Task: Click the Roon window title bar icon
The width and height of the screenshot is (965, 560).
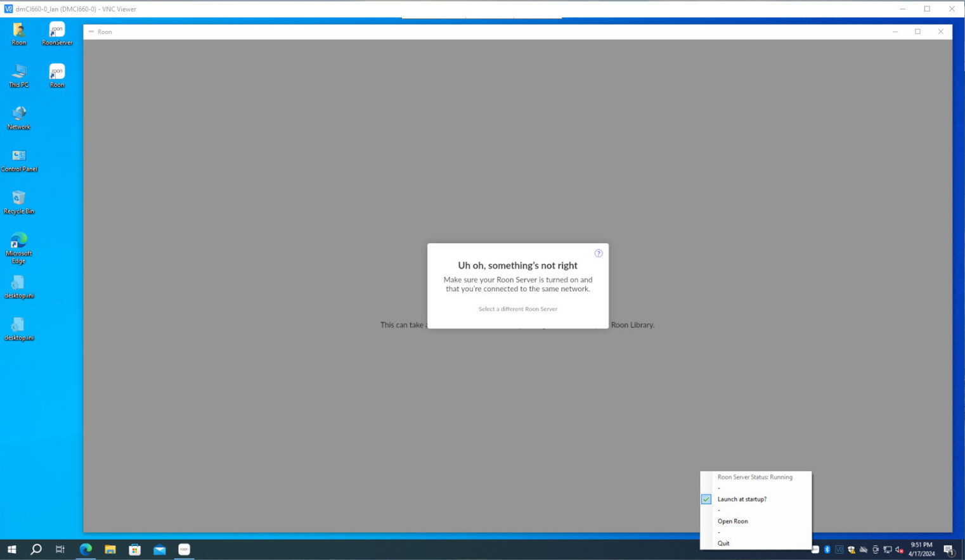Action: click(x=91, y=32)
